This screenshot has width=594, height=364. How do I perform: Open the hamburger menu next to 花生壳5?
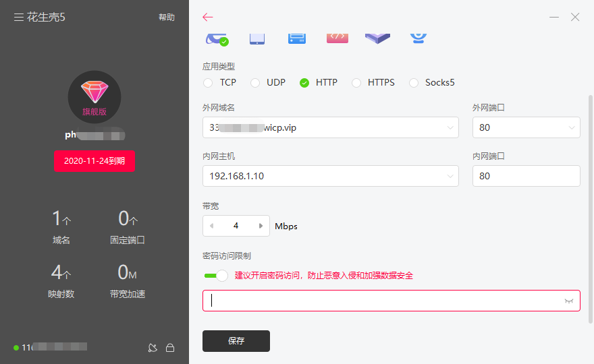(19, 17)
